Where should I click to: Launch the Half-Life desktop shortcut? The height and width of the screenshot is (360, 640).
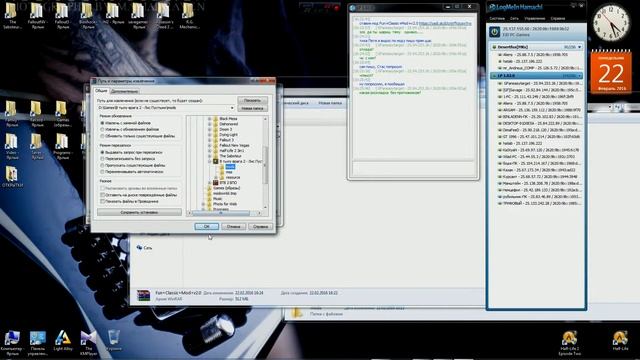(x=620, y=341)
